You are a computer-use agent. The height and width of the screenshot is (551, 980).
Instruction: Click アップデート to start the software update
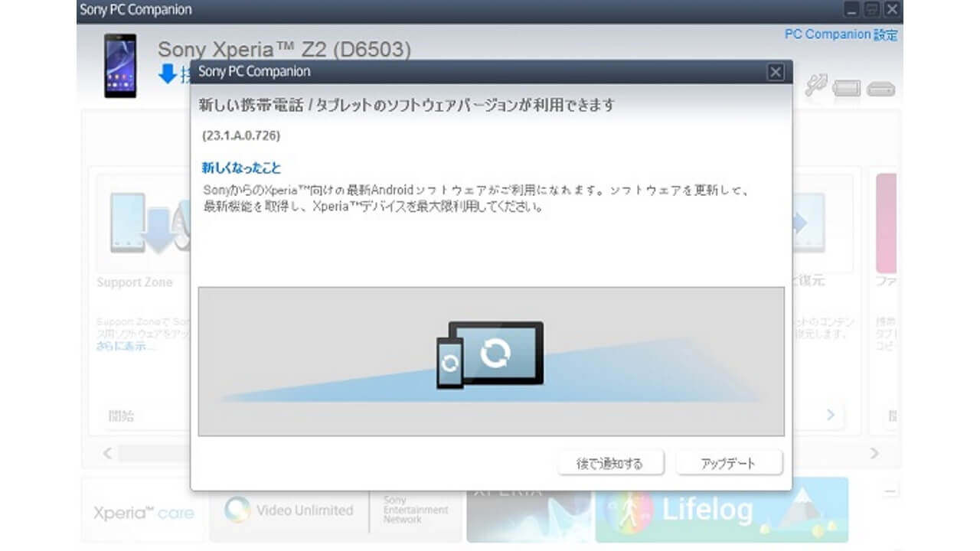coord(727,462)
